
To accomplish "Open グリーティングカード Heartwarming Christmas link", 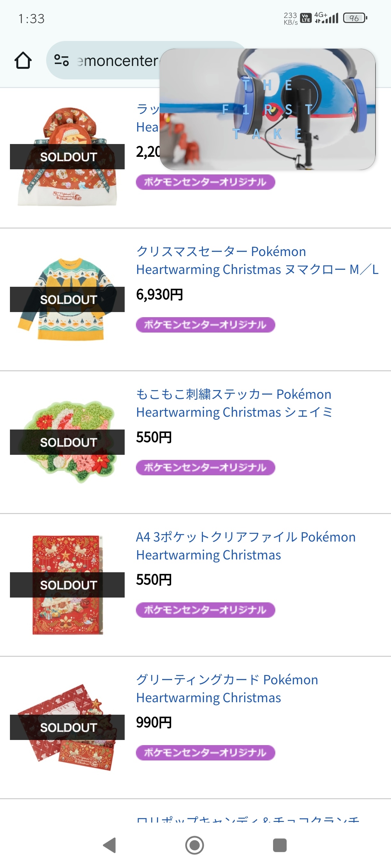I will pos(227,688).
